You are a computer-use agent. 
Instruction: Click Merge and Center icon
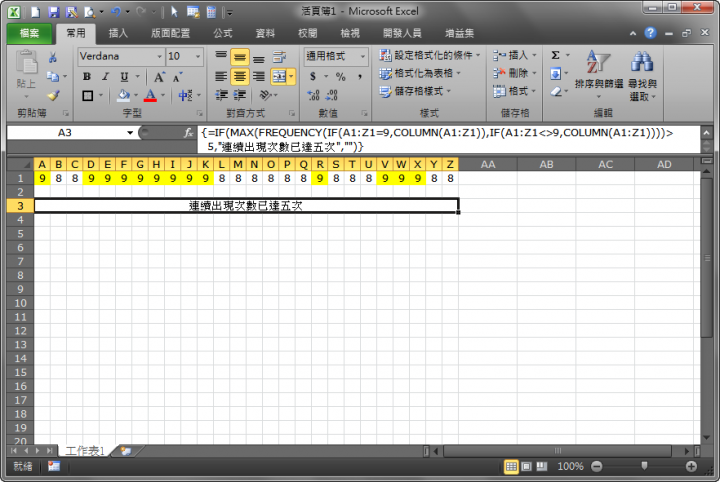[x=279, y=77]
